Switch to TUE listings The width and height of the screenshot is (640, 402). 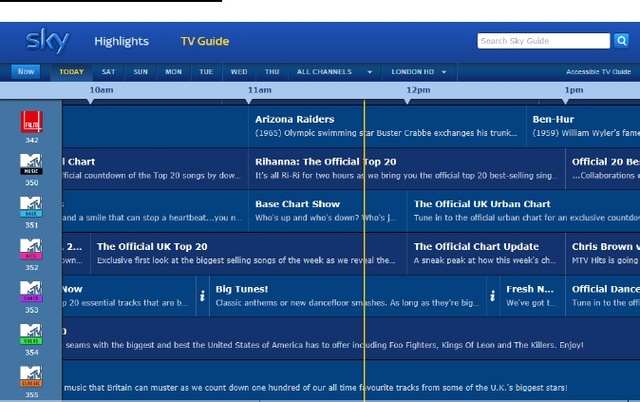coord(206,72)
